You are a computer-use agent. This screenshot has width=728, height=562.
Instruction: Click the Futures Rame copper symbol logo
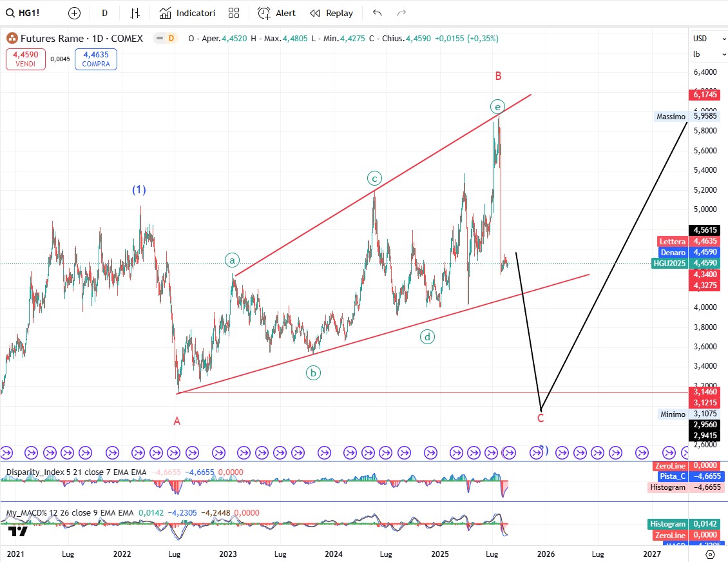[x=12, y=39]
